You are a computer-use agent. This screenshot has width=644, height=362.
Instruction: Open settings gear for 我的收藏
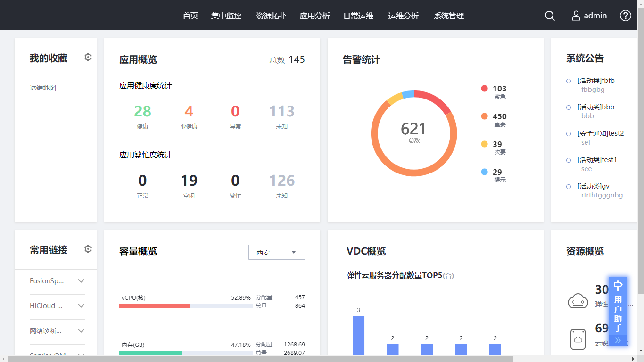tap(88, 58)
